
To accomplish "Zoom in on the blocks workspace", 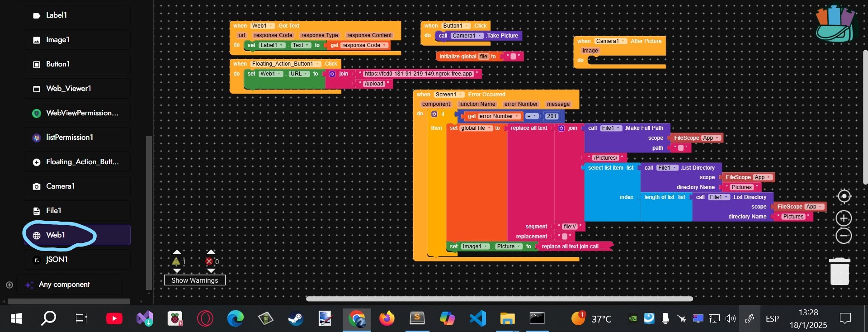I will (844, 218).
